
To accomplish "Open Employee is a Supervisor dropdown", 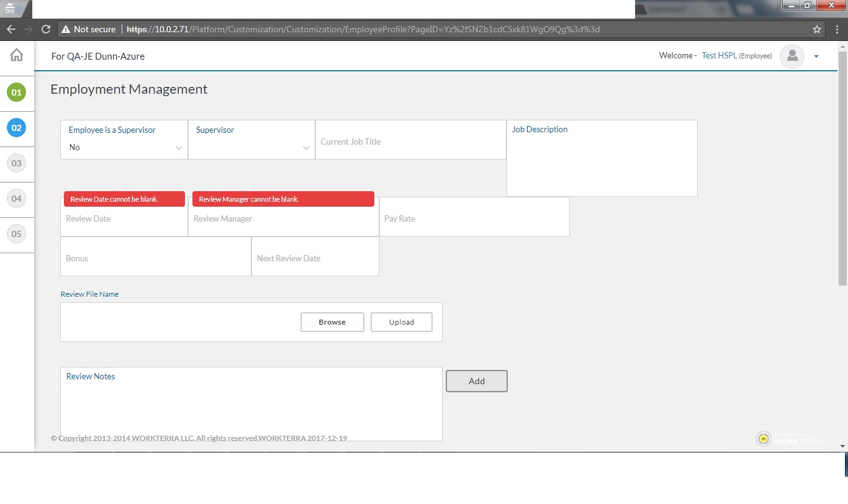I will pyautogui.click(x=124, y=140).
